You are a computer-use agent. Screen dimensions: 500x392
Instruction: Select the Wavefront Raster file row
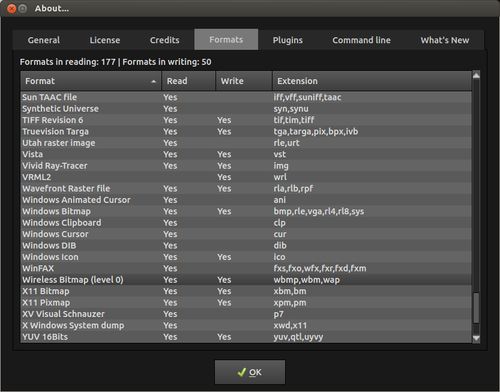click(x=246, y=188)
